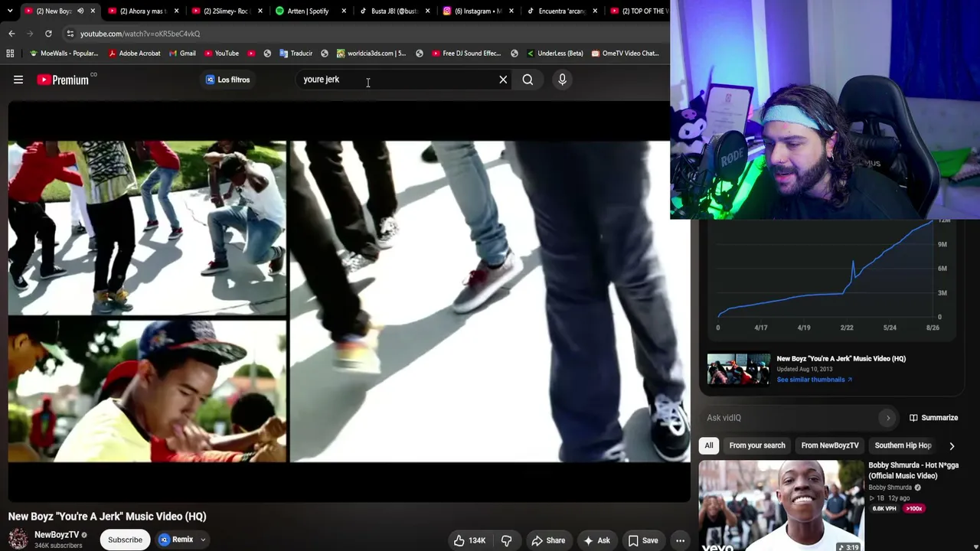Show more filter chips with right arrow
980x551 pixels.
coord(952,445)
